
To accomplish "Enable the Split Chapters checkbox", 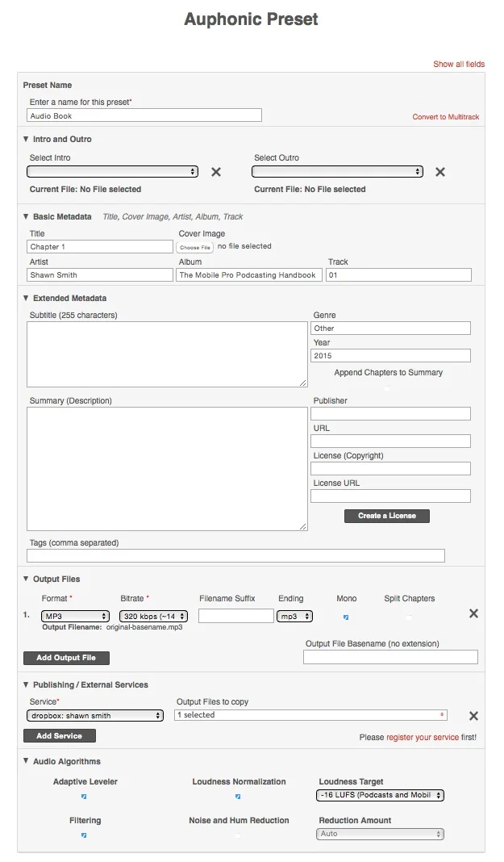I will 409,617.
